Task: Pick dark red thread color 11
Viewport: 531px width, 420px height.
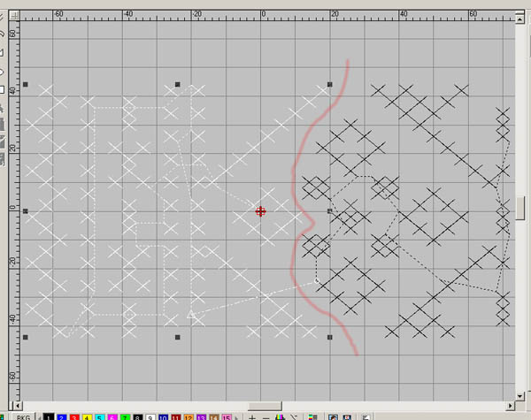Action: (176, 417)
